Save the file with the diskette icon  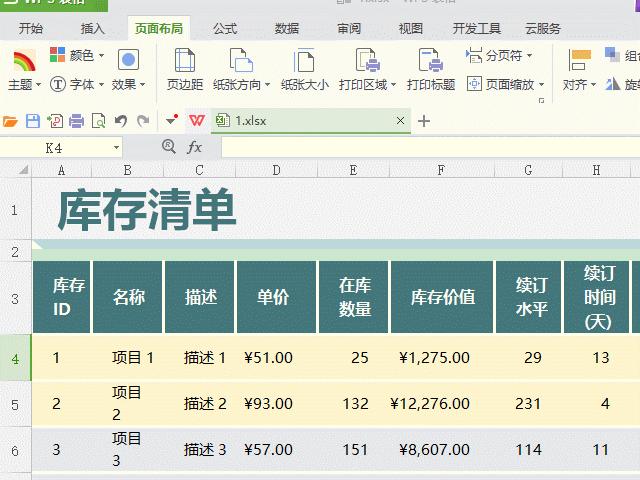click(33, 121)
